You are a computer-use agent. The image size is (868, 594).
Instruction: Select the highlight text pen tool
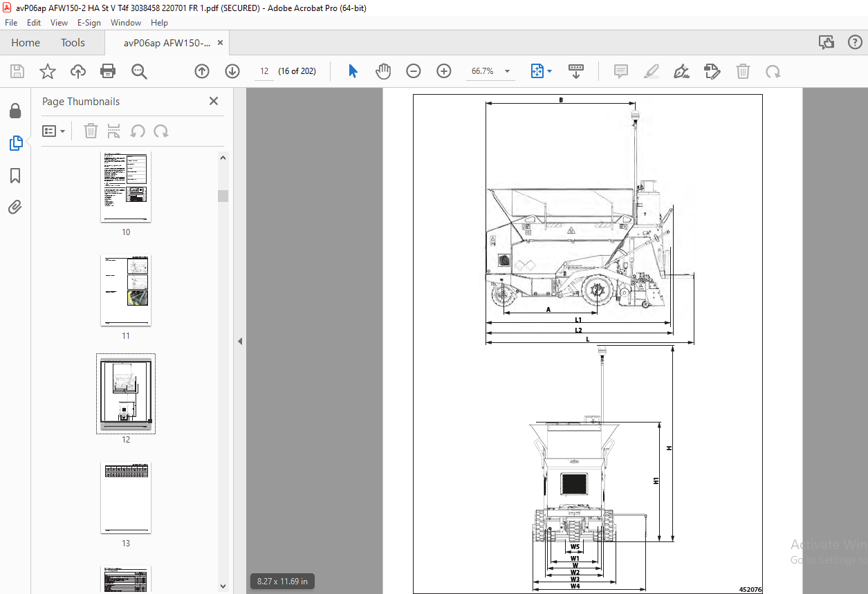(x=651, y=71)
